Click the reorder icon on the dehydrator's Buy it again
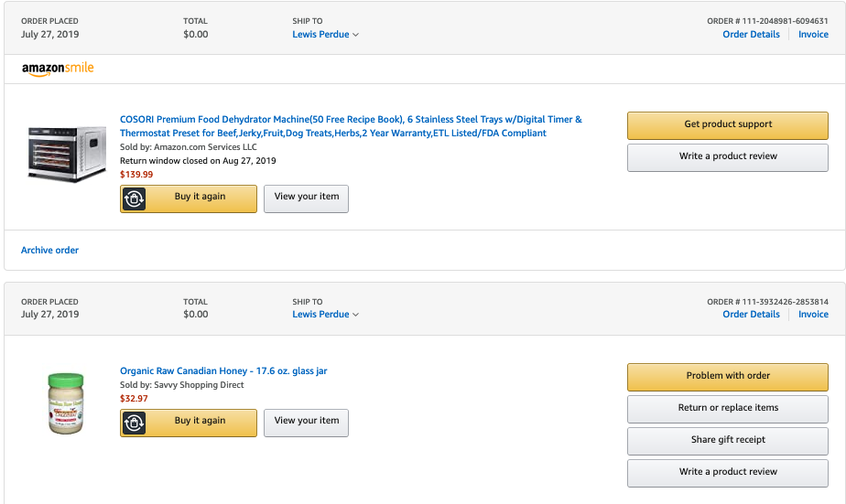This screenshot has width=846, height=504. coord(134,198)
